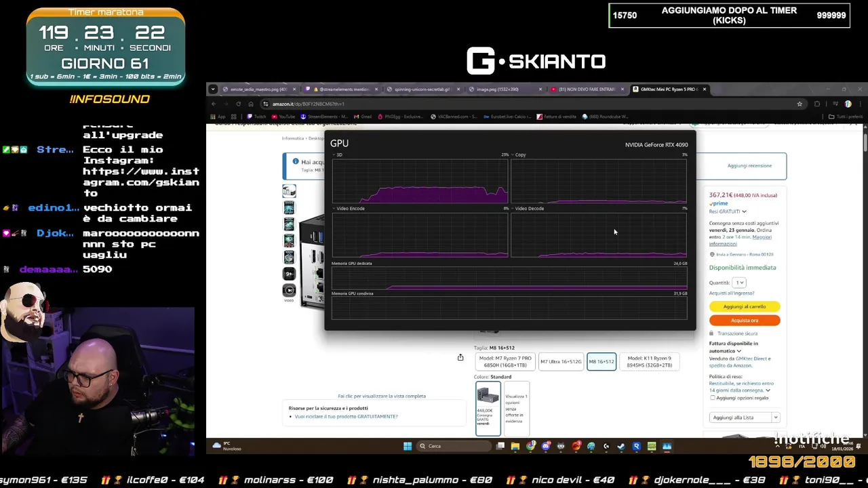Open the Twitch bookmark

(256, 117)
